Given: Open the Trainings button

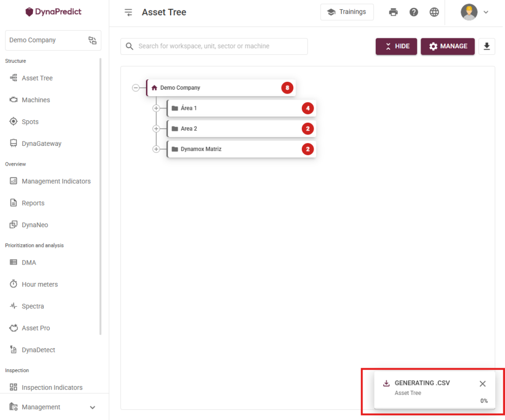Looking at the screenshot, I should (x=347, y=12).
